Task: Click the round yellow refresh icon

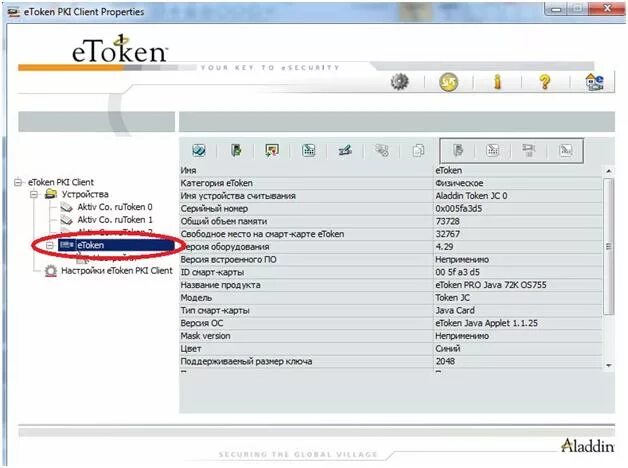Action: (x=448, y=82)
